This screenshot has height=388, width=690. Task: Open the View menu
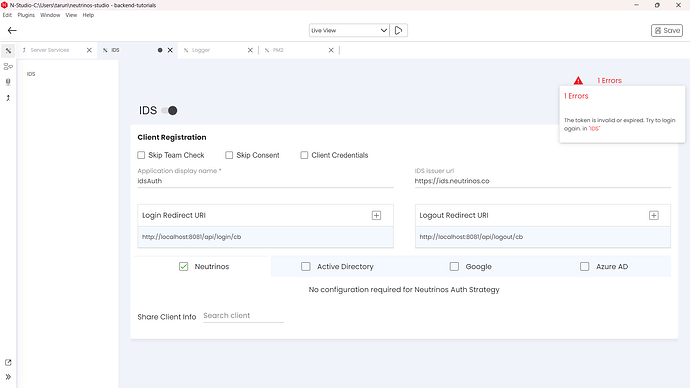point(71,15)
